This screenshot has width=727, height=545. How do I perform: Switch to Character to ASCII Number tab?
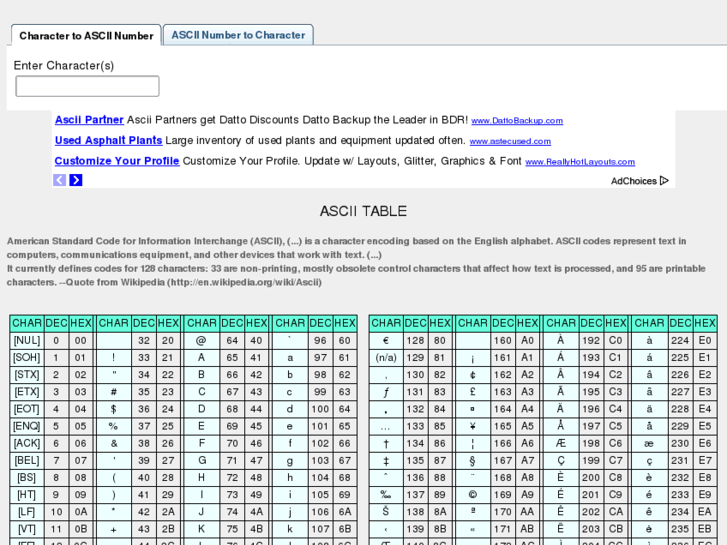86,35
